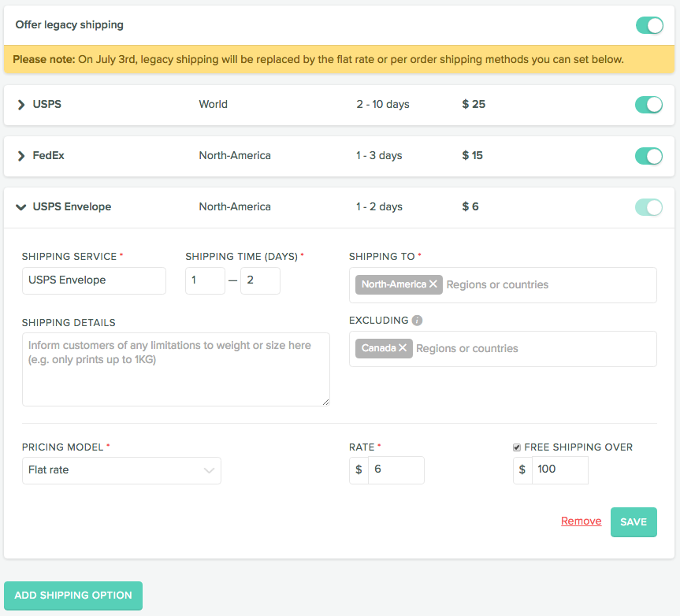Remove the North-America tag from Shipping To
This screenshot has height=616, width=680.
pyautogui.click(x=433, y=284)
